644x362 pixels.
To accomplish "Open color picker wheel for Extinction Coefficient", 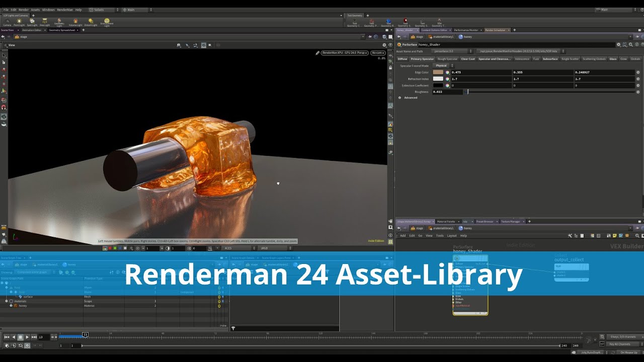I will click(x=447, y=85).
